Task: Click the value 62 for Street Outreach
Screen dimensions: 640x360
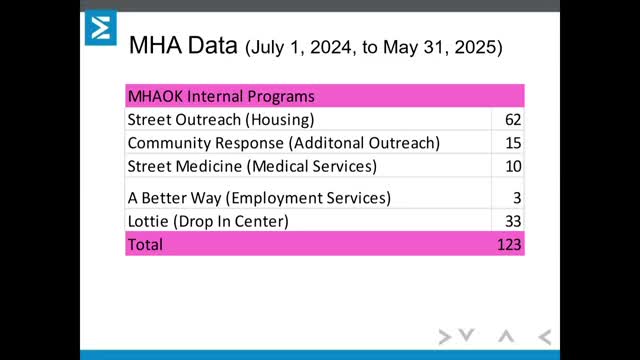Action: pyautogui.click(x=513, y=120)
